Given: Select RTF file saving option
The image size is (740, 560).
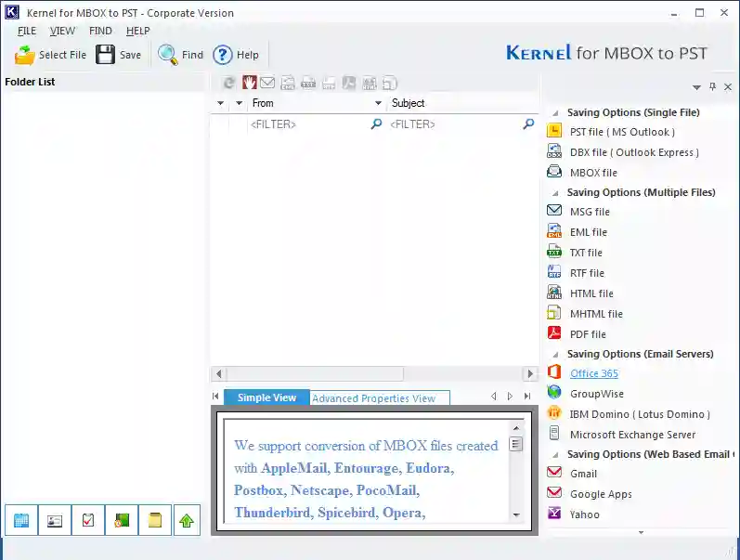Looking at the screenshot, I should pos(587,273).
